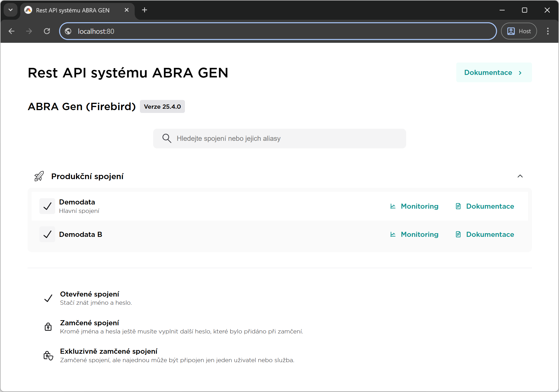Click the rocket icon beside Produkční spojení

point(39,176)
